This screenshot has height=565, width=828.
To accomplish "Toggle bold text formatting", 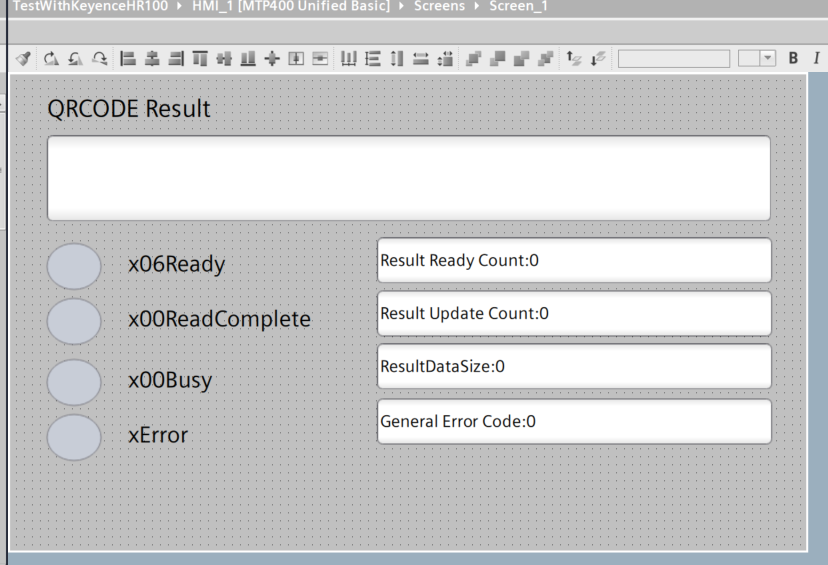I will 793,58.
